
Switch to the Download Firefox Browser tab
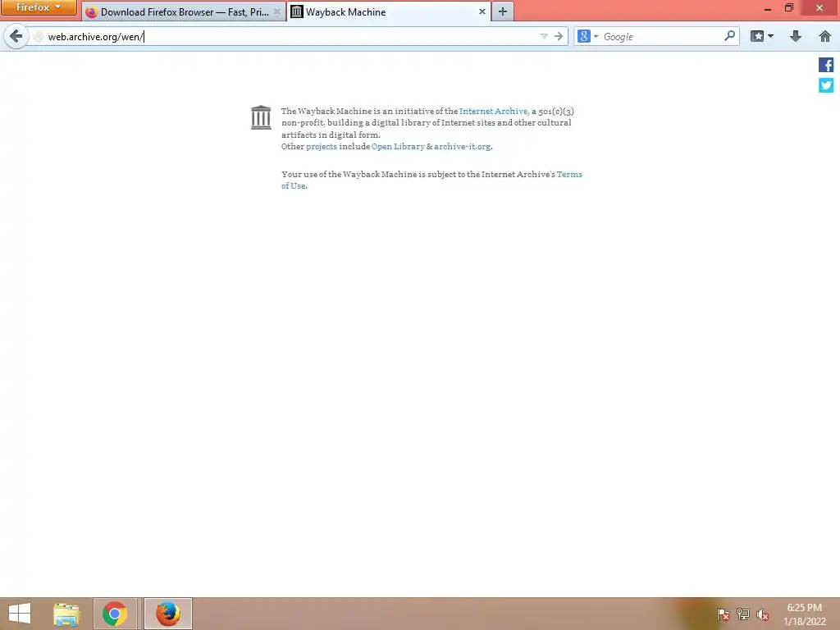click(184, 11)
